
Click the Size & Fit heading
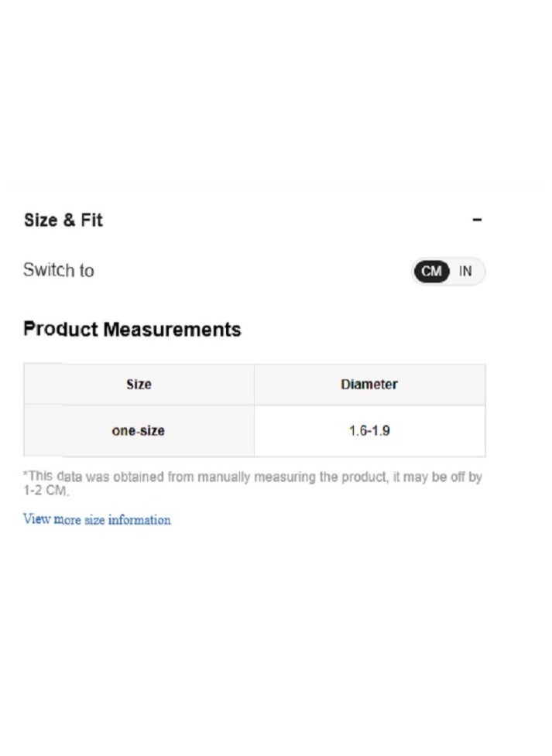pos(63,221)
